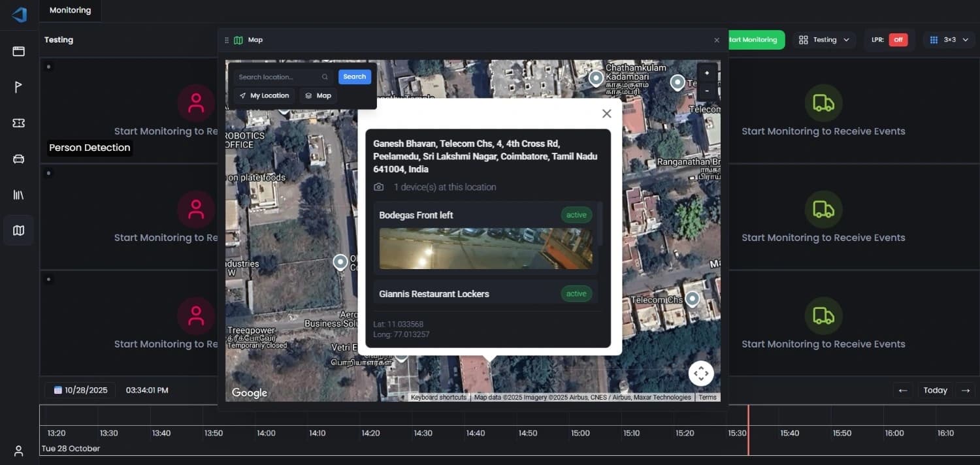
Task: Select the map icon in left sidebar
Action: click(18, 231)
